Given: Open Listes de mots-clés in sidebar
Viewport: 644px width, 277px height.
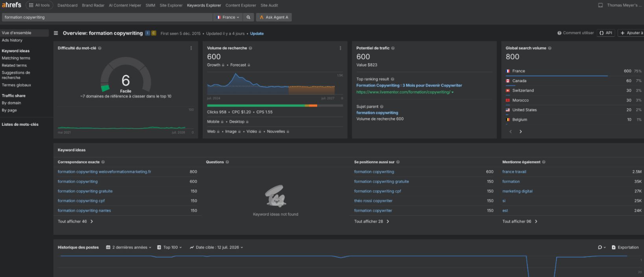Looking at the screenshot, I should click(20, 125).
